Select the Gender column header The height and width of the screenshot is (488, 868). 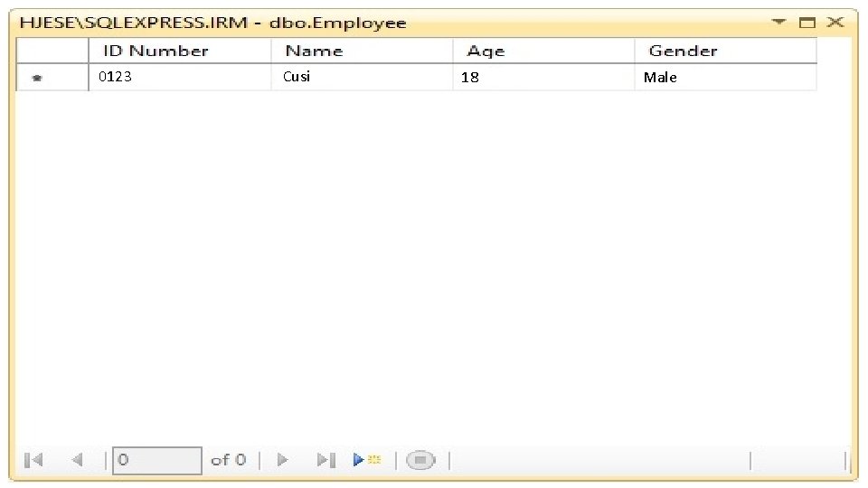pos(726,51)
